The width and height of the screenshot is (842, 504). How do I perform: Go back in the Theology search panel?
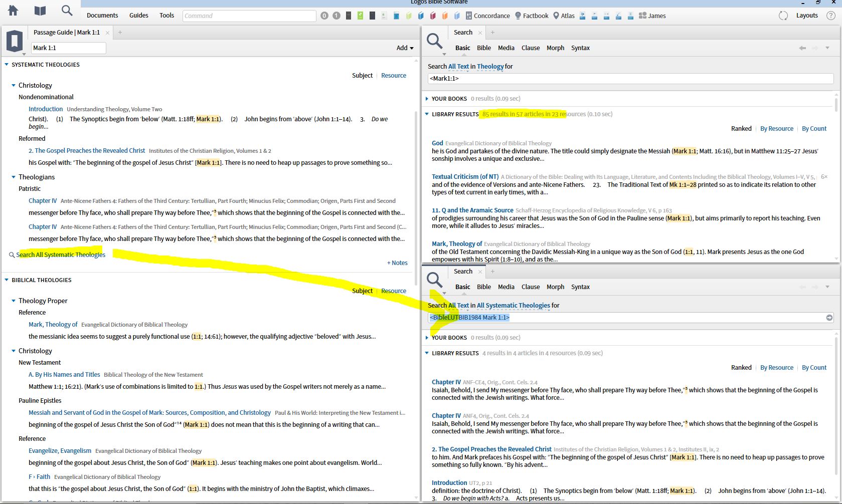pyautogui.click(x=802, y=48)
